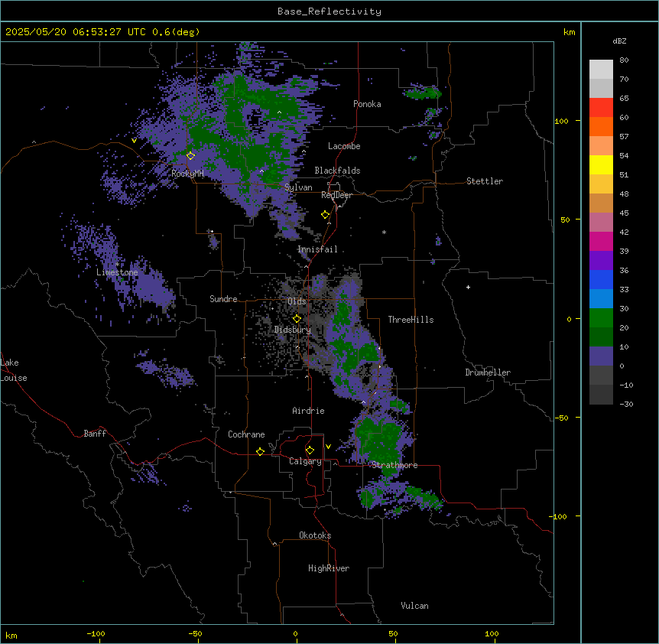Click the Calgary city label
Image resolution: width=659 pixels, height=644 pixels.
305,461
